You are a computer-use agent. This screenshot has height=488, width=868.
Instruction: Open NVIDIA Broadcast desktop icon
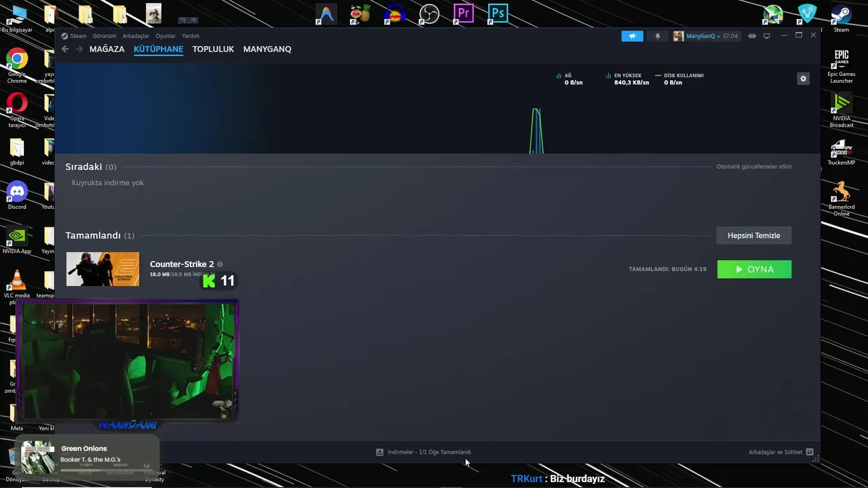pos(842,110)
